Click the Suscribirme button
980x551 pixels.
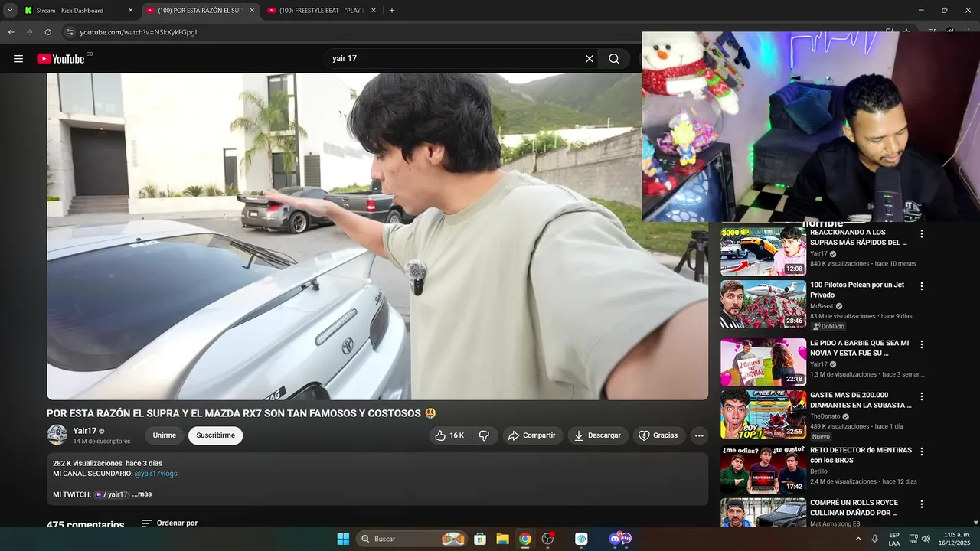pyautogui.click(x=216, y=435)
